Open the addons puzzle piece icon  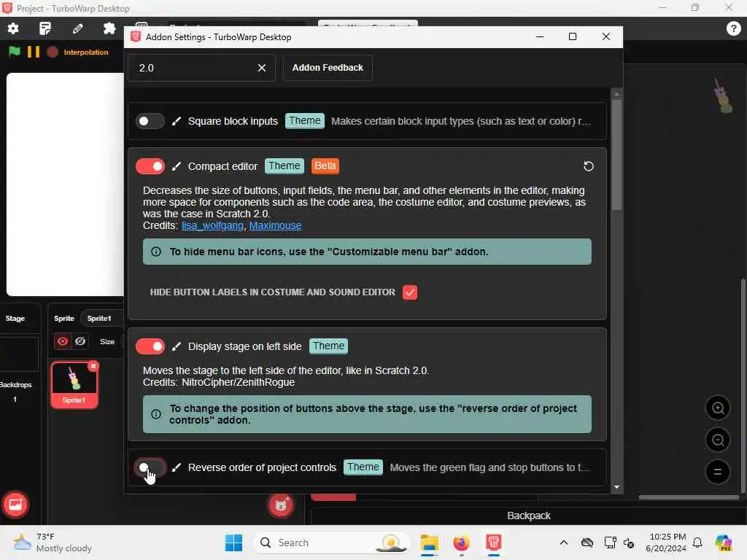click(109, 28)
